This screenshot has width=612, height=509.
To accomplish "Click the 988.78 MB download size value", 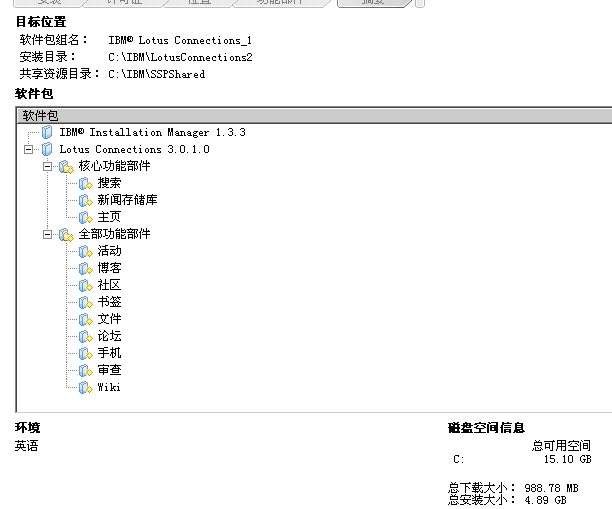I will point(551,488).
